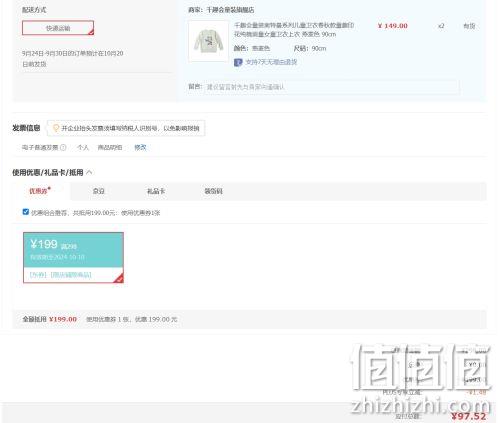The width and height of the screenshot is (500, 423).
Task: Select the 快递运输 delivery option
Action: [58, 28]
